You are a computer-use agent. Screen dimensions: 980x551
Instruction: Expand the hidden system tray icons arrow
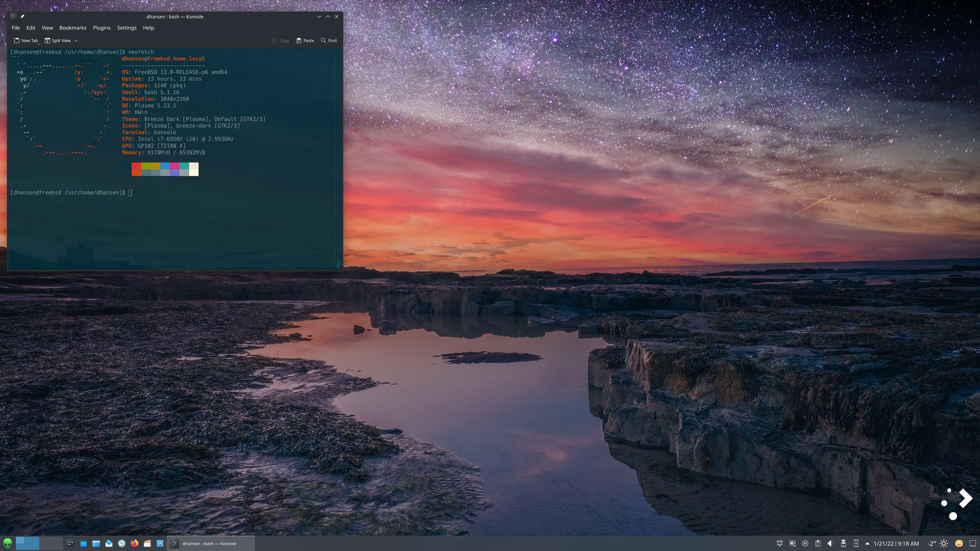pyautogui.click(x=867, y=543)
